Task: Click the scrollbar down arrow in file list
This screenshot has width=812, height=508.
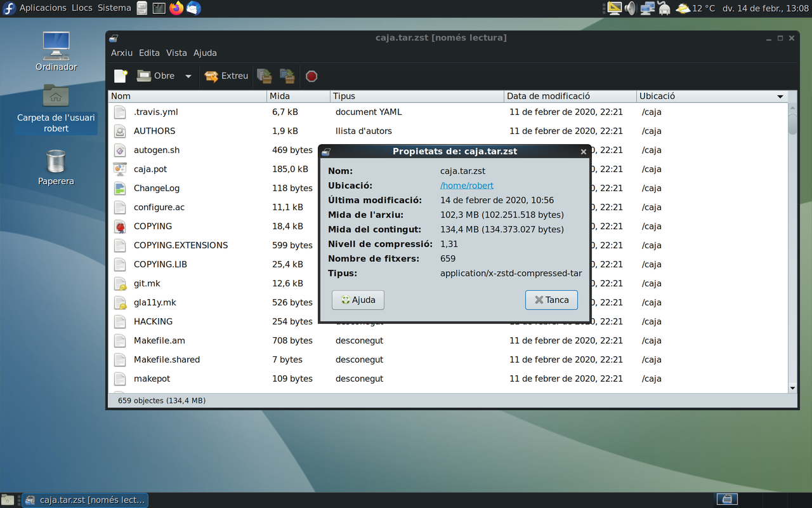Action: click(792, 388)
